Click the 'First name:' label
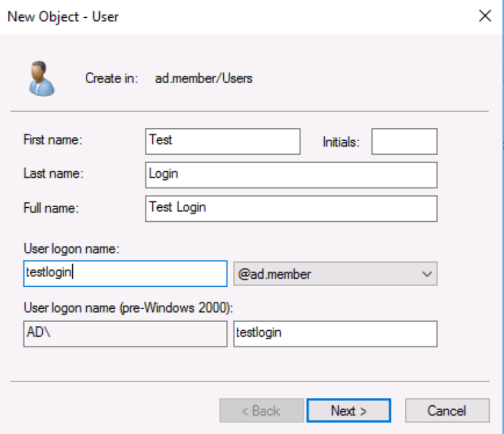 click(52, 140)
